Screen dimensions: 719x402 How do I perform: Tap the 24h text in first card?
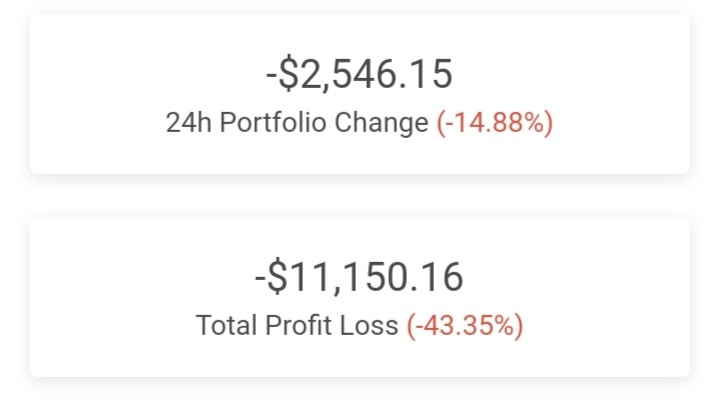click(x=189, y=123)
